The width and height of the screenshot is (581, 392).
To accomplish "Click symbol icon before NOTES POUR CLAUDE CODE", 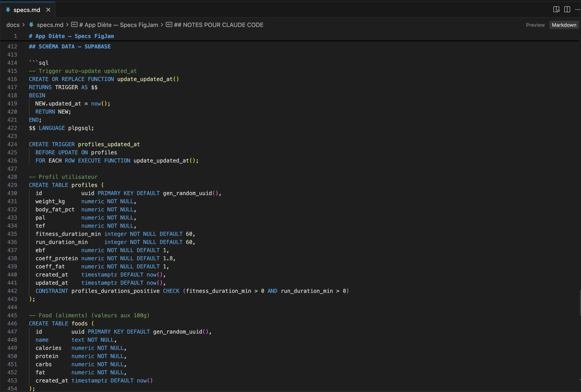I will pos(169,25).
